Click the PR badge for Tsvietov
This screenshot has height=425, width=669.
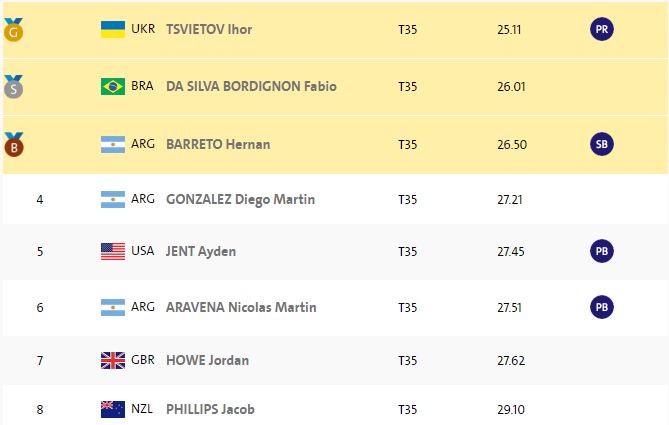[x=601, y=29]
